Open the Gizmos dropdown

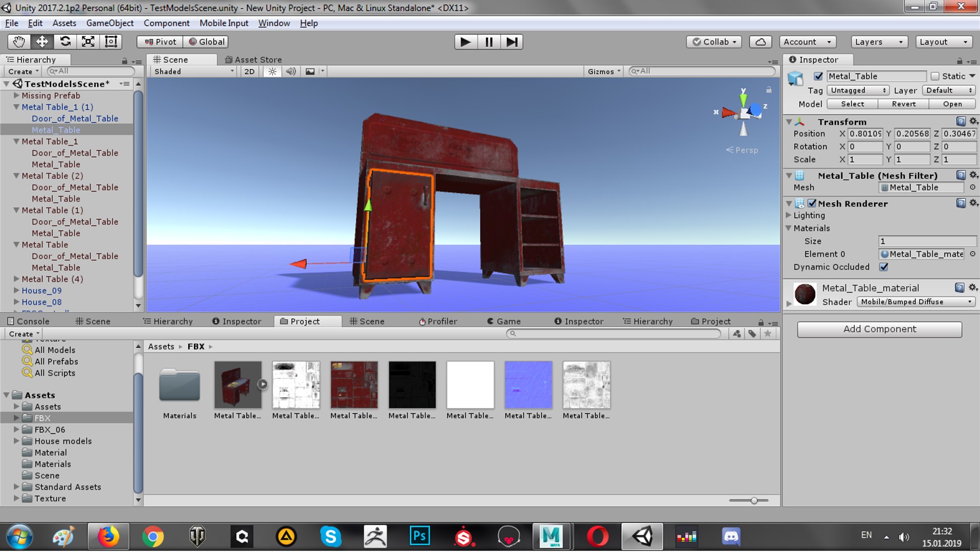coord(604,72)
